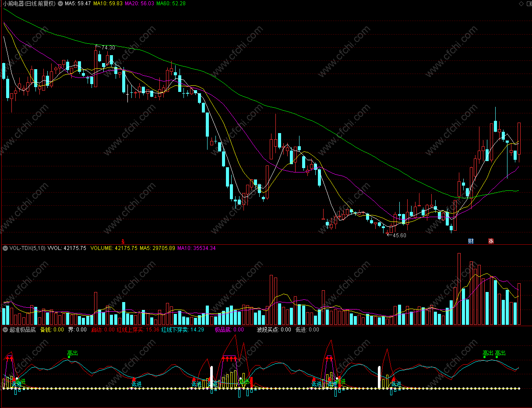532x408 pixels.
Task: Click the VVOL: 42175.75 value
Action: pos(67,248)
